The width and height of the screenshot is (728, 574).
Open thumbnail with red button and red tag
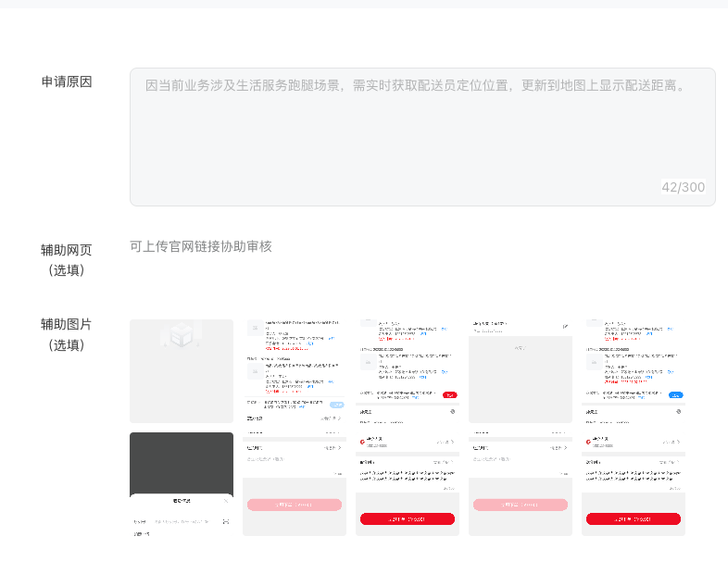pyautogui.click(x=408, y=428)
